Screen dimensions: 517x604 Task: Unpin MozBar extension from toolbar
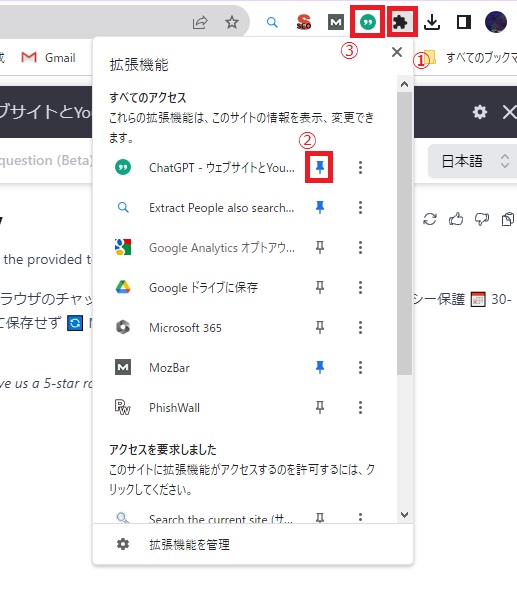319,367
